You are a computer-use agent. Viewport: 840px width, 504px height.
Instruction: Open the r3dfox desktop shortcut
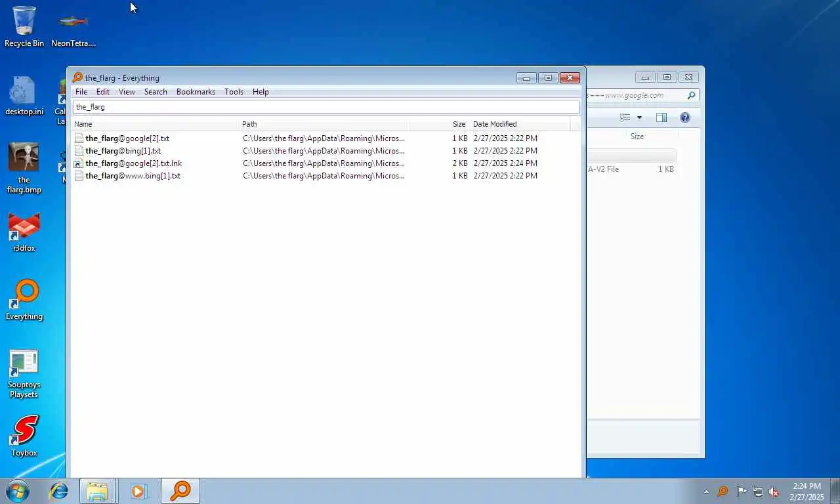(24, 232)
